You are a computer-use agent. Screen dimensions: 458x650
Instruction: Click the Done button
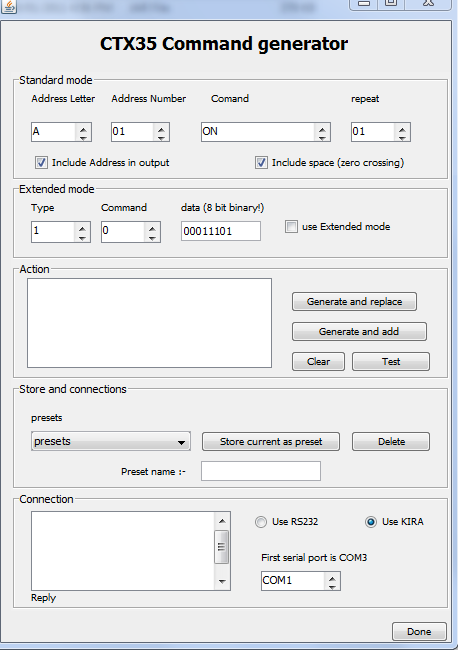419,631
